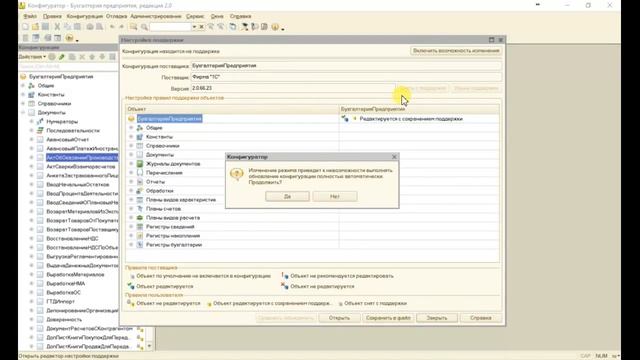Click the Cut scissors toolbar icon

tap(57, 27)
